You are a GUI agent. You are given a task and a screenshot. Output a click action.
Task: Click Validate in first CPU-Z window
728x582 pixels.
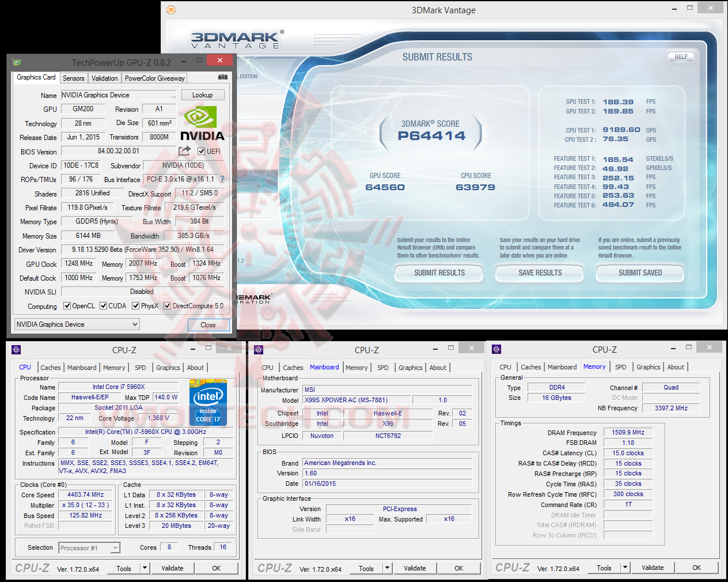click(x=172, y=568)
